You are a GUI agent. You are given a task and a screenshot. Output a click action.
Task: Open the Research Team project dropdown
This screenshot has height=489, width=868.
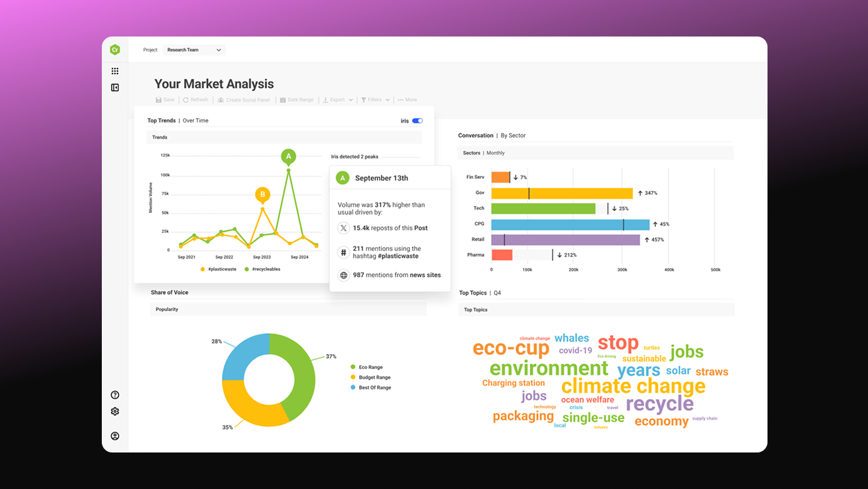pos(194,50)
